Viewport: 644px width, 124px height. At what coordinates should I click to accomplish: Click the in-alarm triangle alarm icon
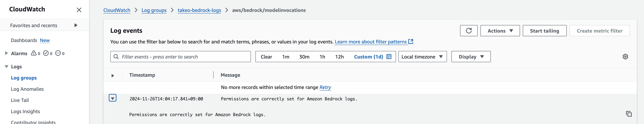[x=34, y=53]
